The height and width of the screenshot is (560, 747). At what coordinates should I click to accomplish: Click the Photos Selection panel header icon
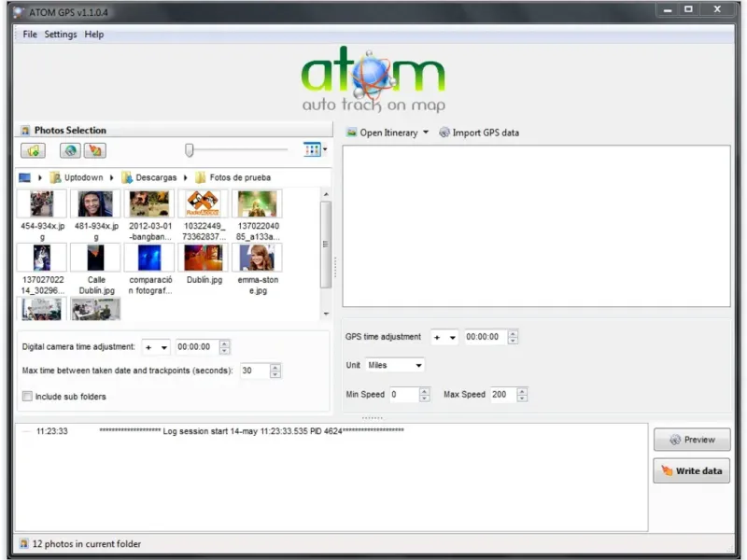click(x=25, y=131)
